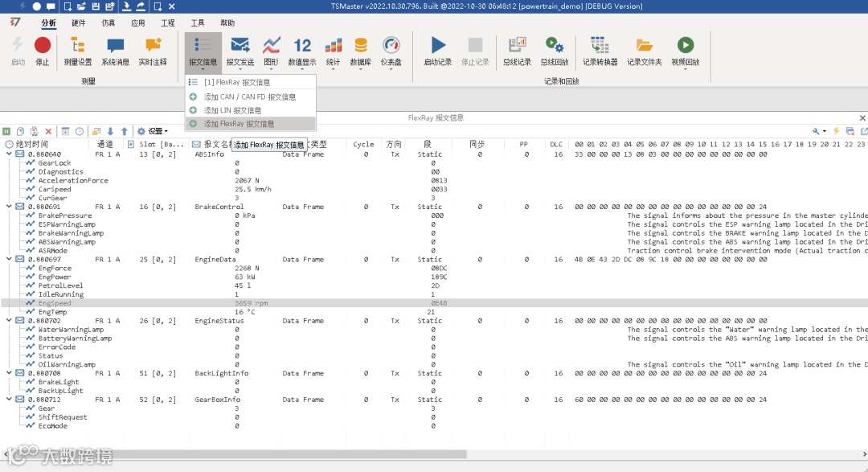Select the ShiftRequest signal row

point(434,417)
